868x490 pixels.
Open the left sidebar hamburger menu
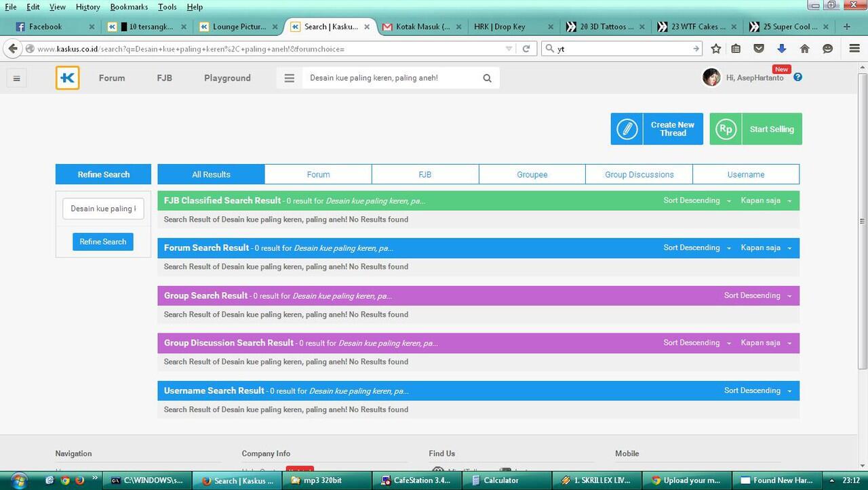[x=16, y=78]
